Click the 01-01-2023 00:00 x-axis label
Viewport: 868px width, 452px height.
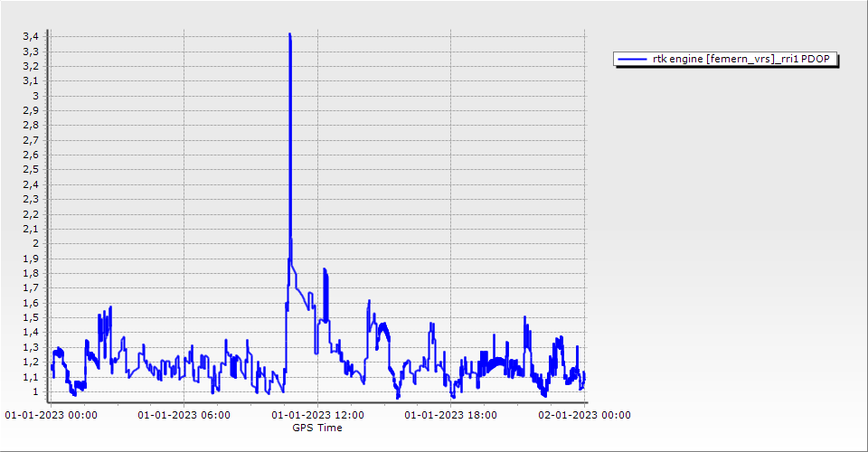pyautogui.click(x=51, y=415)
